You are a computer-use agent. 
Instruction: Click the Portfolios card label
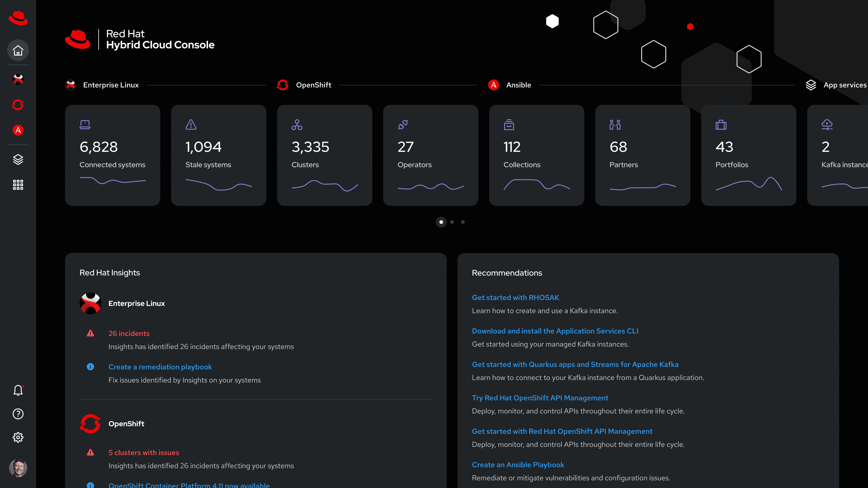point(732,165)
